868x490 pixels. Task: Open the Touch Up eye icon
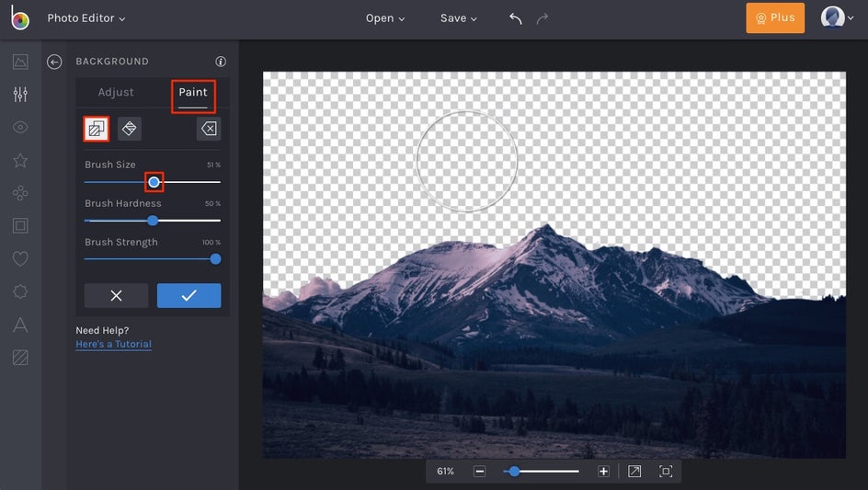20,128
